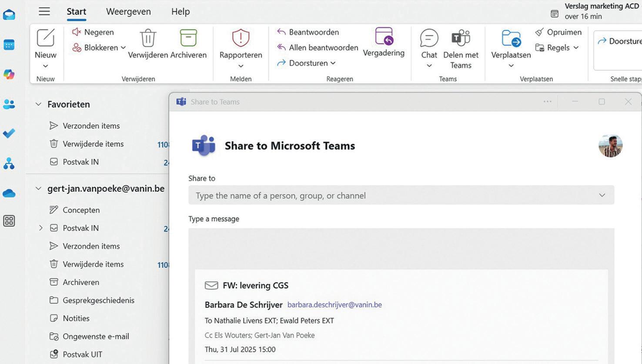Screen dimensions: 642x364
Task: Open Verwijderde items under Favorieten
Action: (x=93, y=144)
